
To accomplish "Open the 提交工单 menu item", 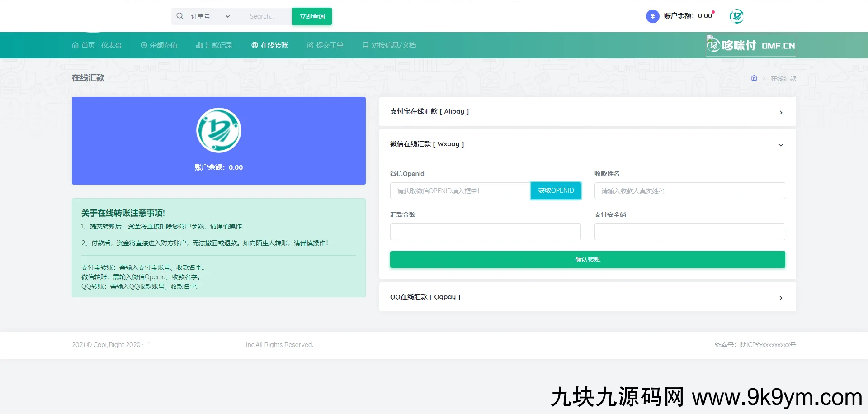I will [325, 45].
